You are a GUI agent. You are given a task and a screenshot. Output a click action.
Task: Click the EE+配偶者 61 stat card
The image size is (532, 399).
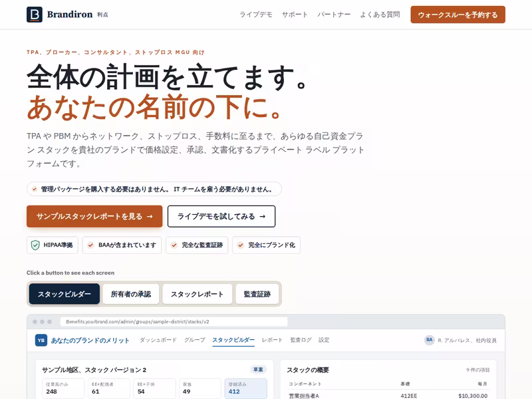[108, 388]
